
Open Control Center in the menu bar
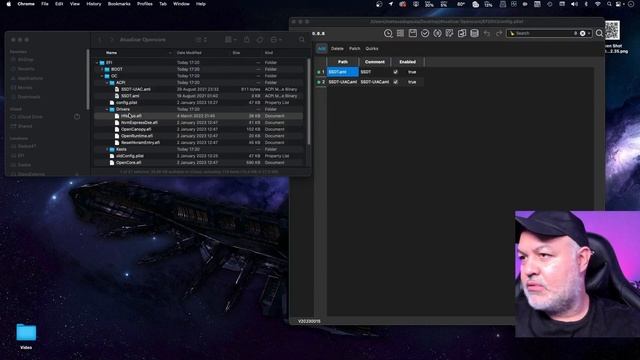click(x=619, y=4)
